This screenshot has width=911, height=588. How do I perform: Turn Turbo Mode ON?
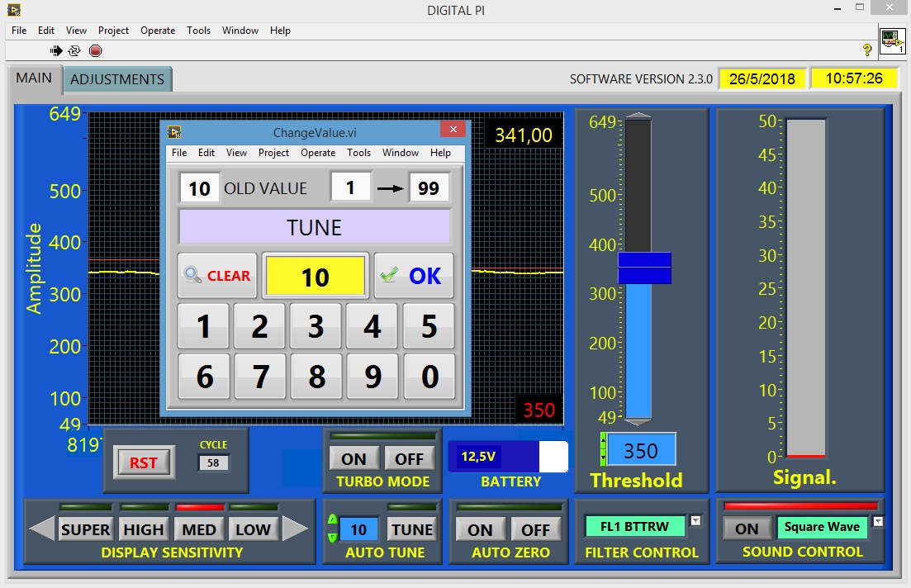[x=353, y=458]
